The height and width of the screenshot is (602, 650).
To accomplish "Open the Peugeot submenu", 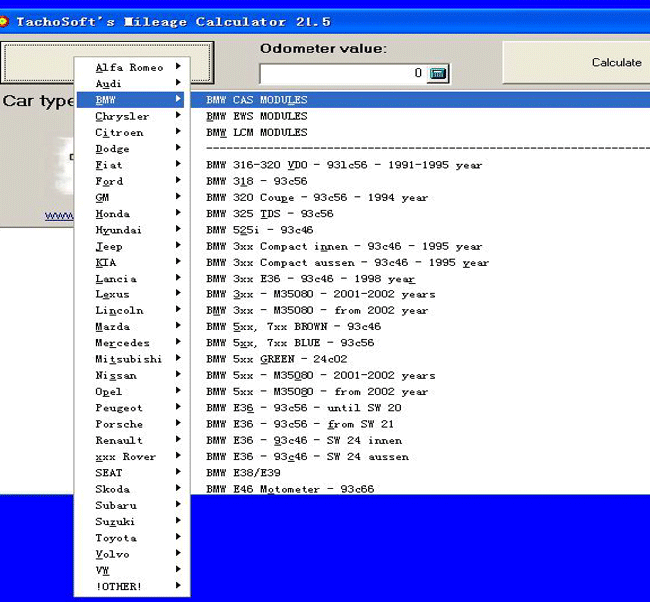I will pos(131,408).
